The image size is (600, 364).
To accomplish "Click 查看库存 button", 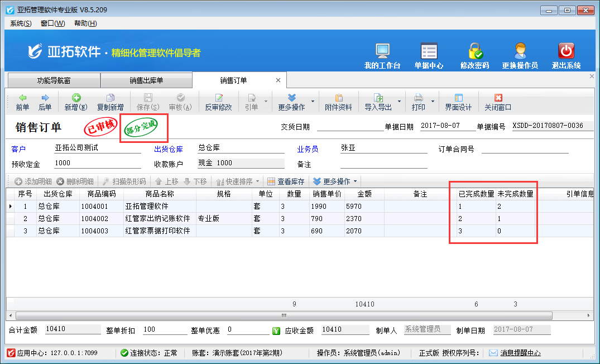I will [x=286, y=181].
